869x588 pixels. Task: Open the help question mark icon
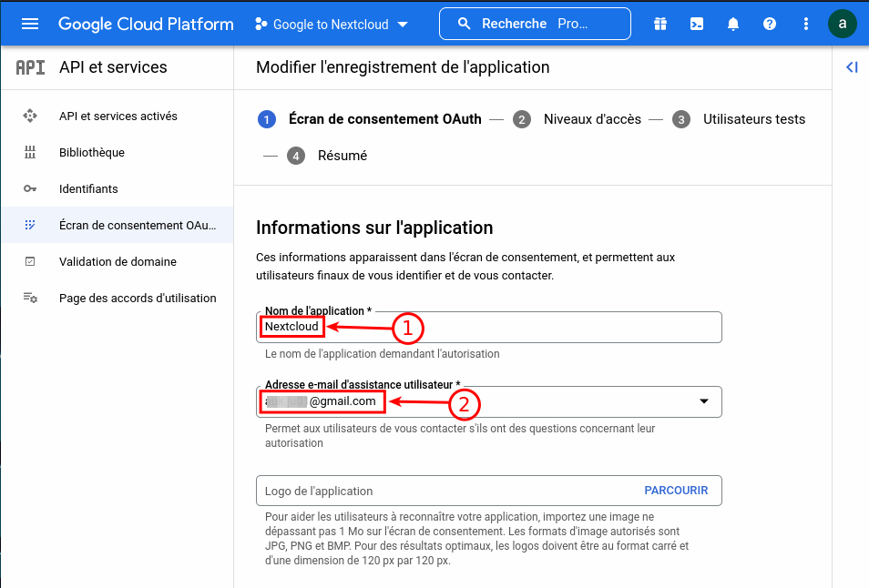(769, 24)
